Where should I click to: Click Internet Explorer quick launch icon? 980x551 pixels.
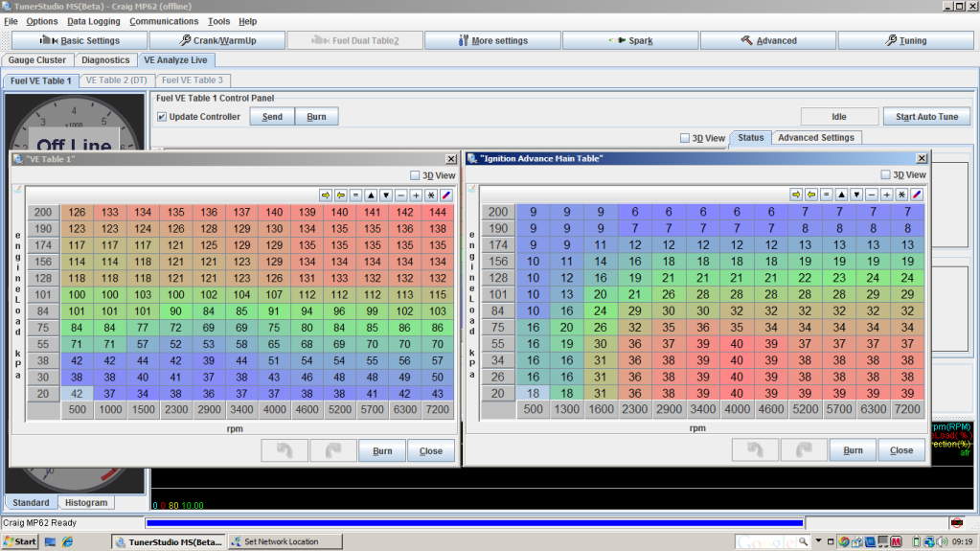pos(67,541)
